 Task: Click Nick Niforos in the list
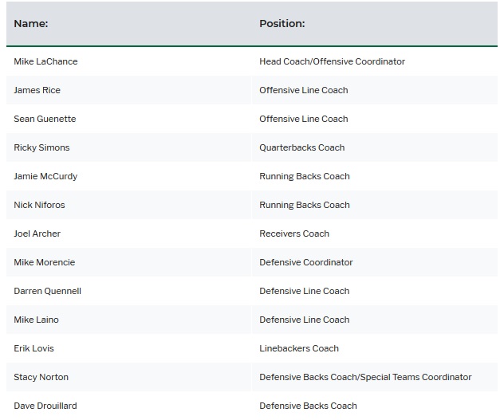point(39,205)
